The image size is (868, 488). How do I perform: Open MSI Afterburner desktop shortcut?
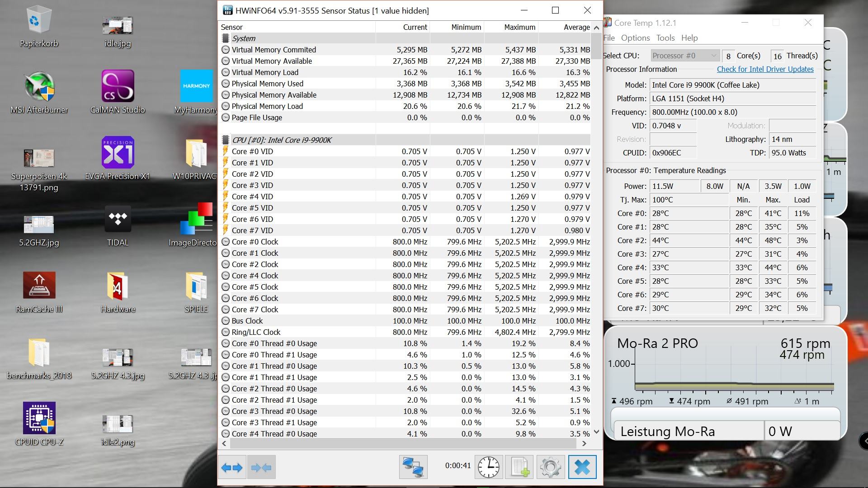coord(39,93)
